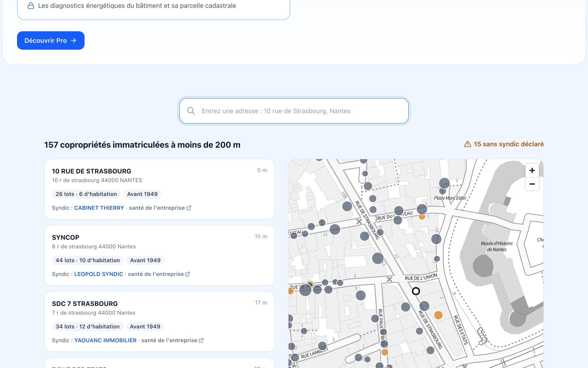The image size is (588, 368).
Task: Zoom out on the map
Action: 532,184
